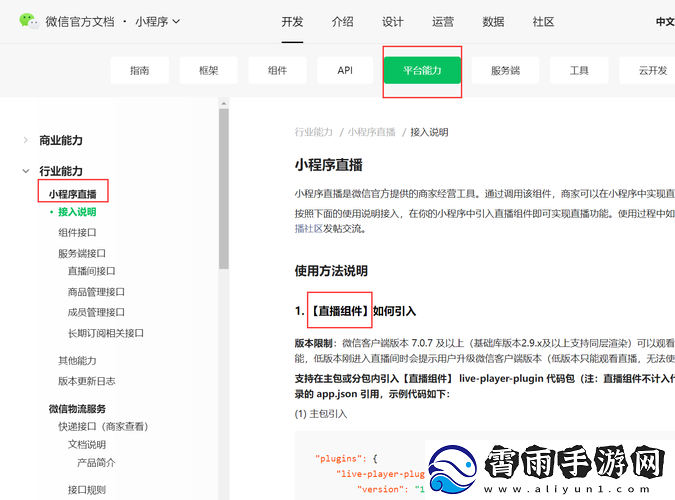675x500 pixels.
Task: Open the 组件 sub-tab
Action: 277,70
